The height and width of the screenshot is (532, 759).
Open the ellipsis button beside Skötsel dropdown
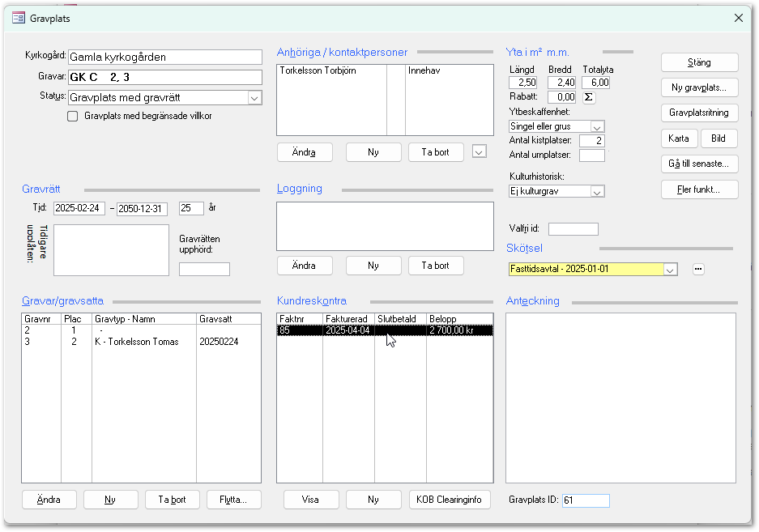(x=698, y=269)
